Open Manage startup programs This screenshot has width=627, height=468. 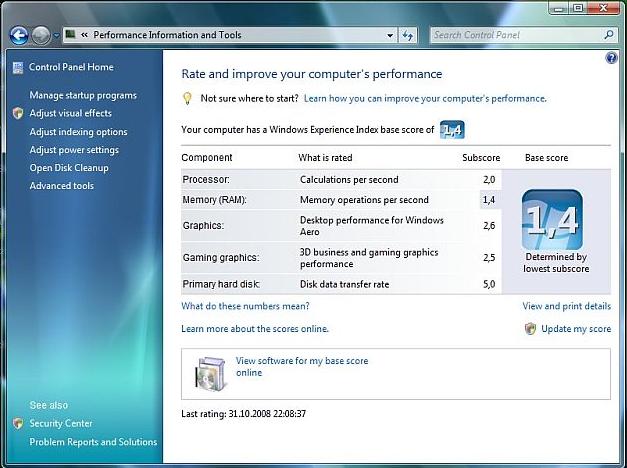[83, 95]
